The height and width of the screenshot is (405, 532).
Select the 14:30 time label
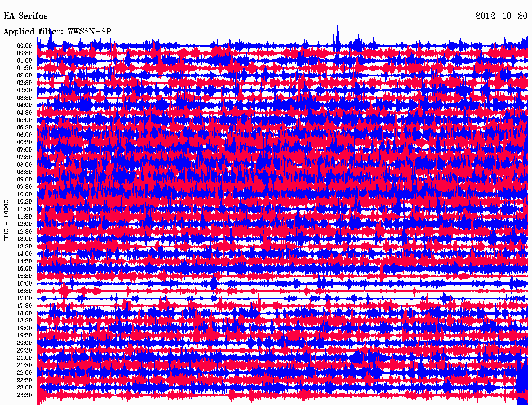[24, 261]
